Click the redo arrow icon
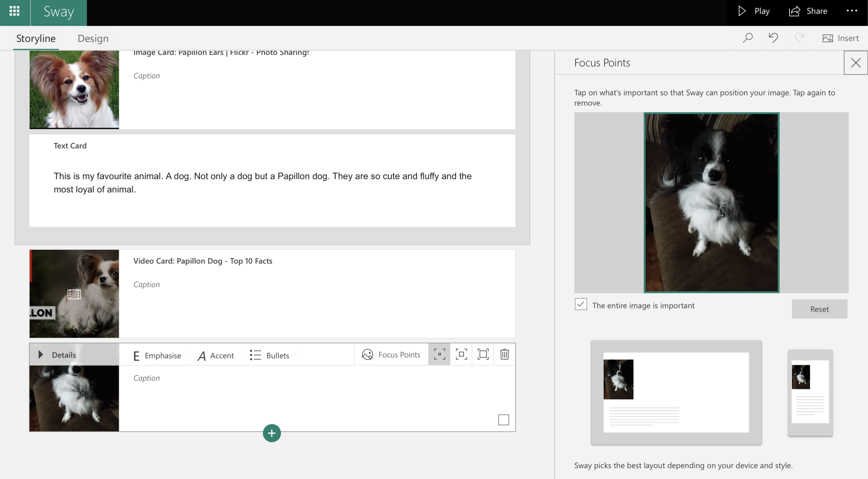This screenshot has height=479, width=868. tap(799, 38)
